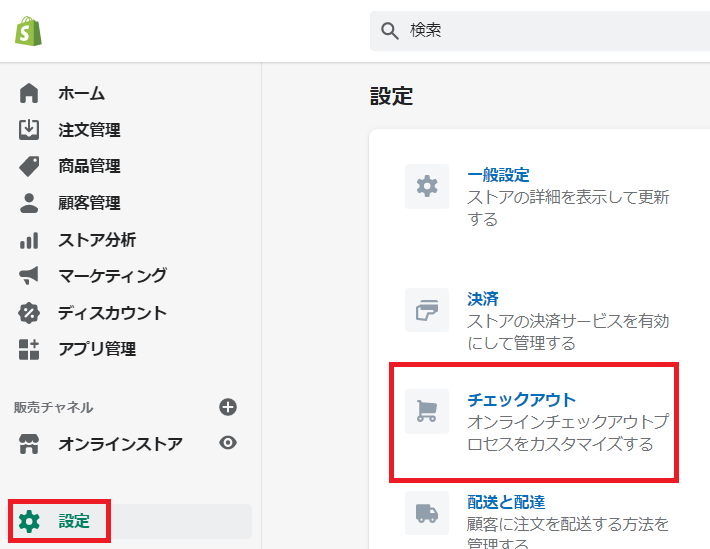This screenshot has height=549, width=710.
Task: Open 設定 at sidebar bottom
Action: click(74, 521)
